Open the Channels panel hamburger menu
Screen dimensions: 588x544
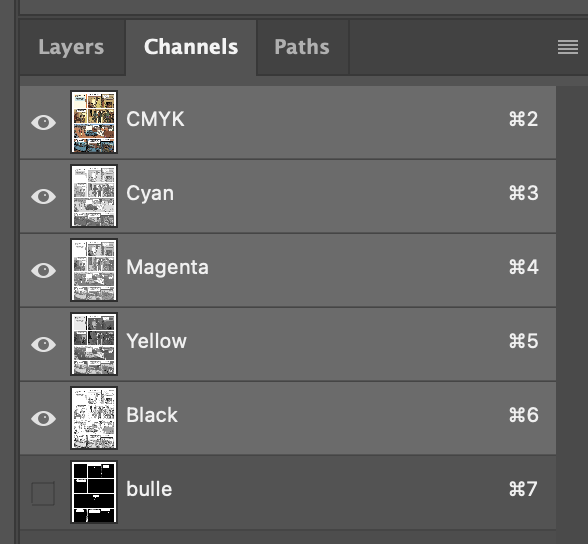point(567,47)
